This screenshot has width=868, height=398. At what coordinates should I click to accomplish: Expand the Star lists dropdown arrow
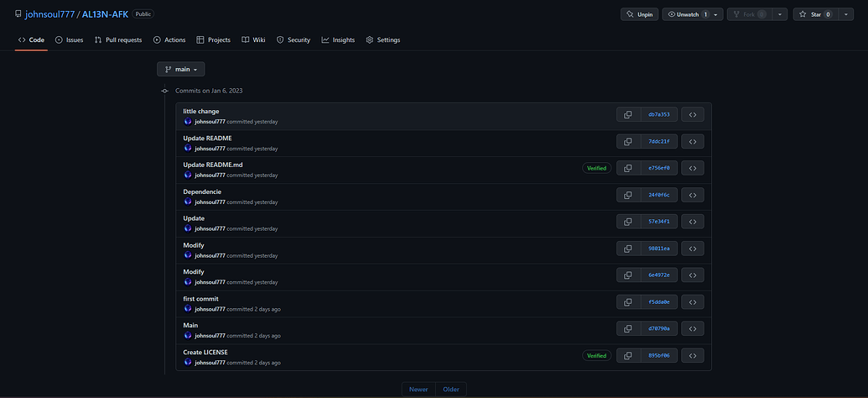[x=845, y=14]
